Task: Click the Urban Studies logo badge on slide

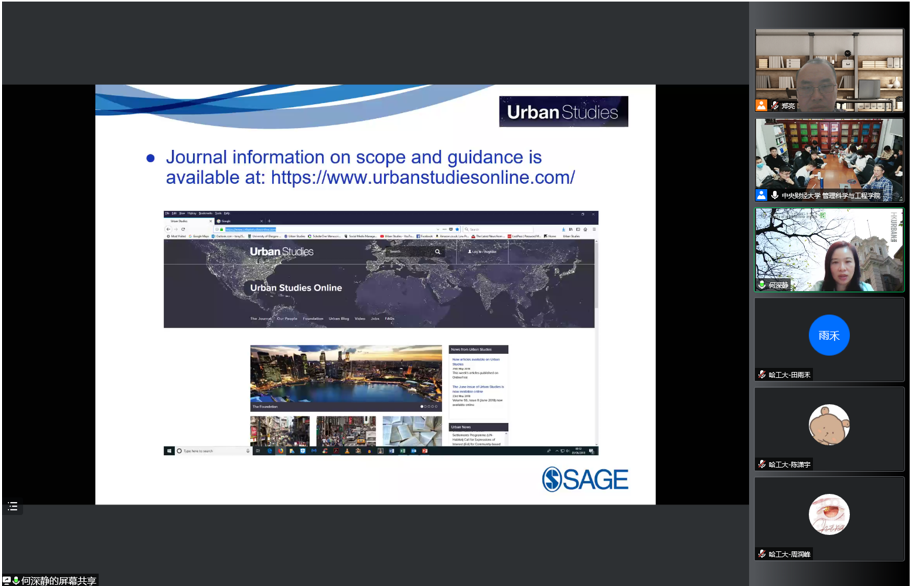Action: point(563,112)
